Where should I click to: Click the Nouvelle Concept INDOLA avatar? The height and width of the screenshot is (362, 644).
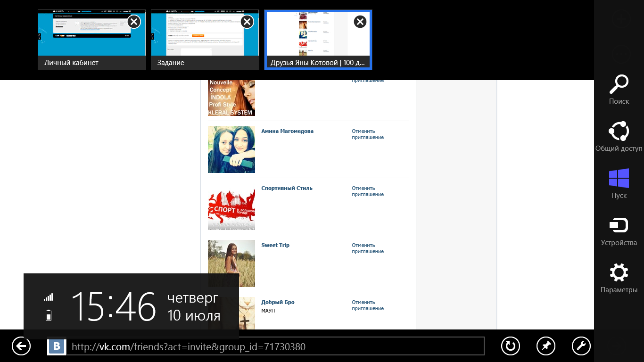pos(231,98)
